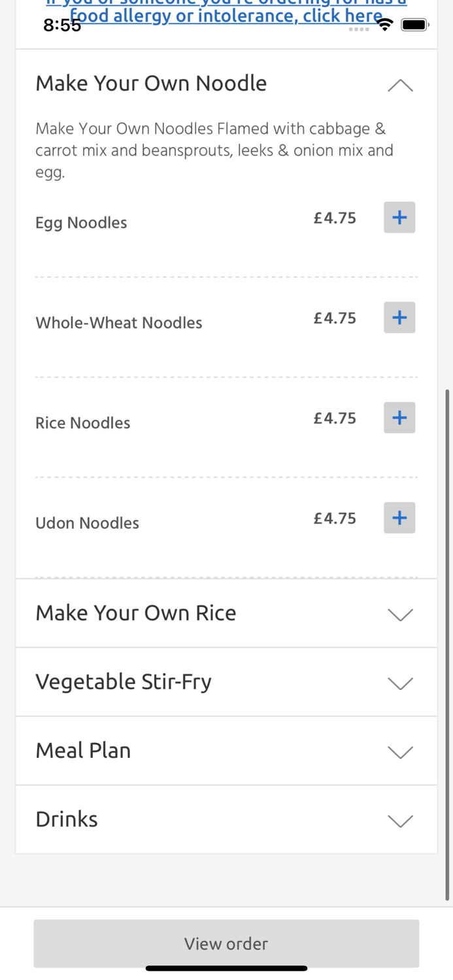Viewport: 453px width, 980px height.
Task: Tap the battery icon in status bar
Action: [414, 25]
